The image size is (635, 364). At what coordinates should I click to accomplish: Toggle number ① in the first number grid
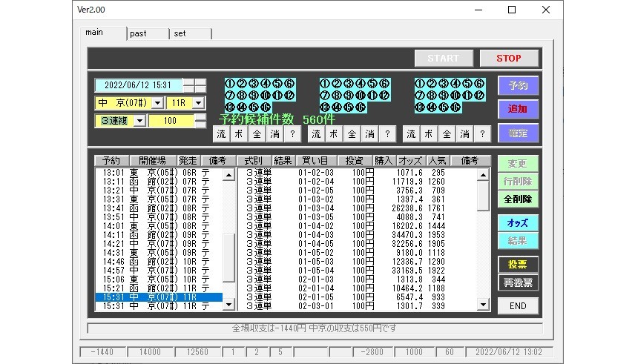point(230,84)
